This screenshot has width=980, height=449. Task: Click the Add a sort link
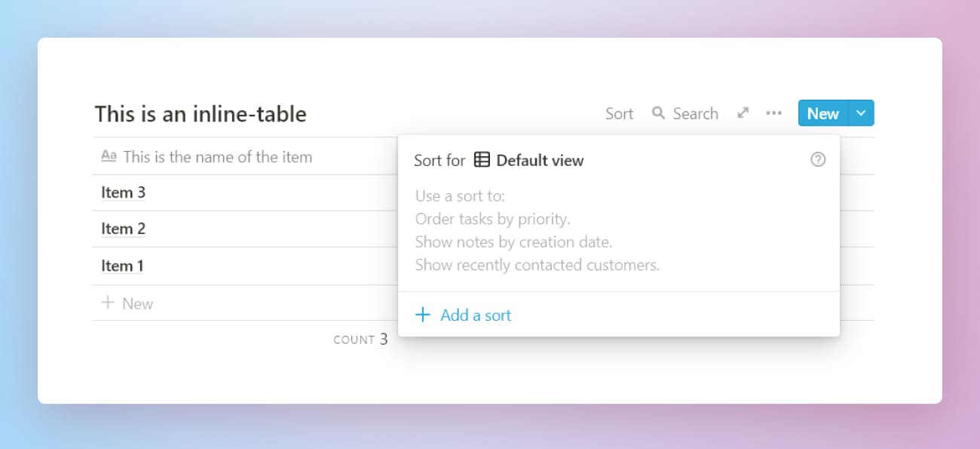click(x=476, y=315)
